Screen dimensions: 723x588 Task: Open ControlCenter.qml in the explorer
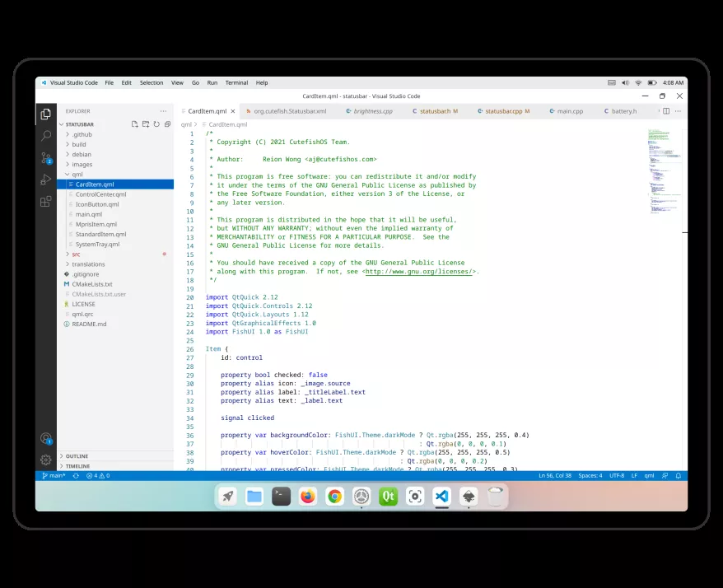pos(115,194)
